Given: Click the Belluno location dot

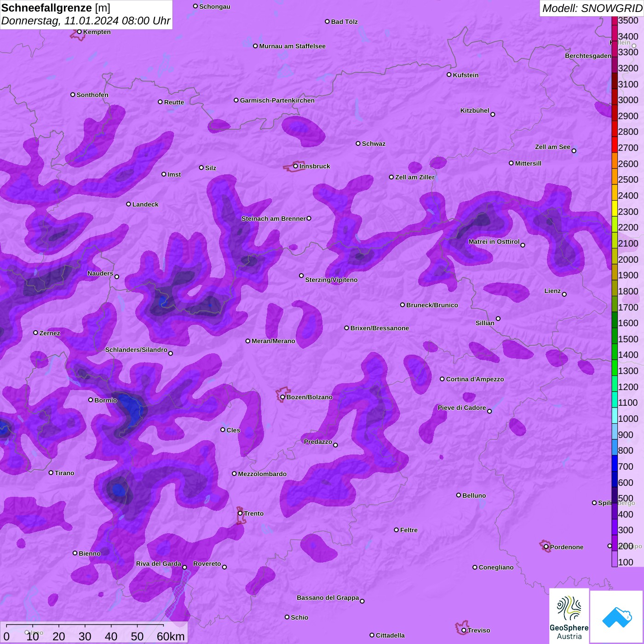Looking at the screenshot, I should [459, 495].
